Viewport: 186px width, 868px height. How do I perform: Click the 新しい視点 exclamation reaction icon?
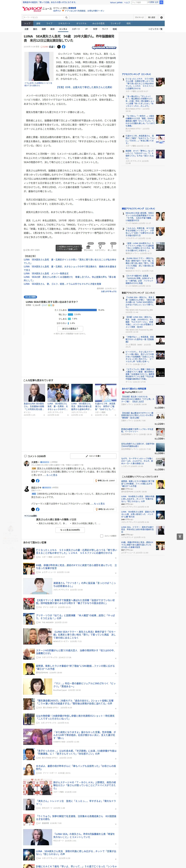click(112, 247)
